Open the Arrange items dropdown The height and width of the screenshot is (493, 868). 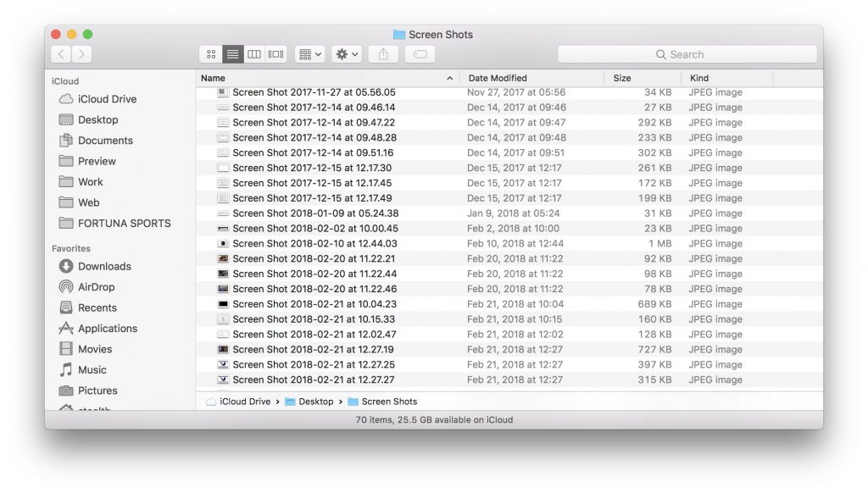tap(309, 54)
